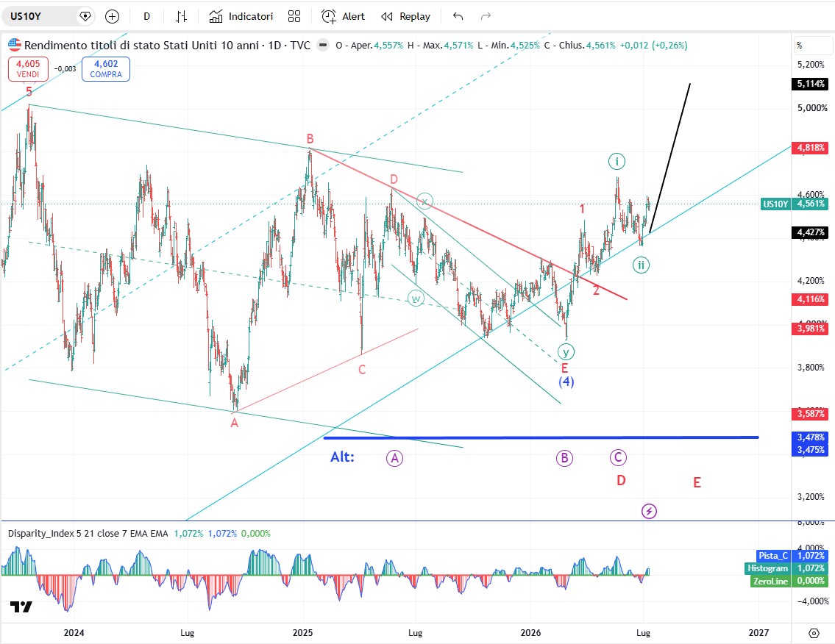835x644 pixels.
Task: Click the TradingView logo in the indicator pane
Action: pos(21,607)
